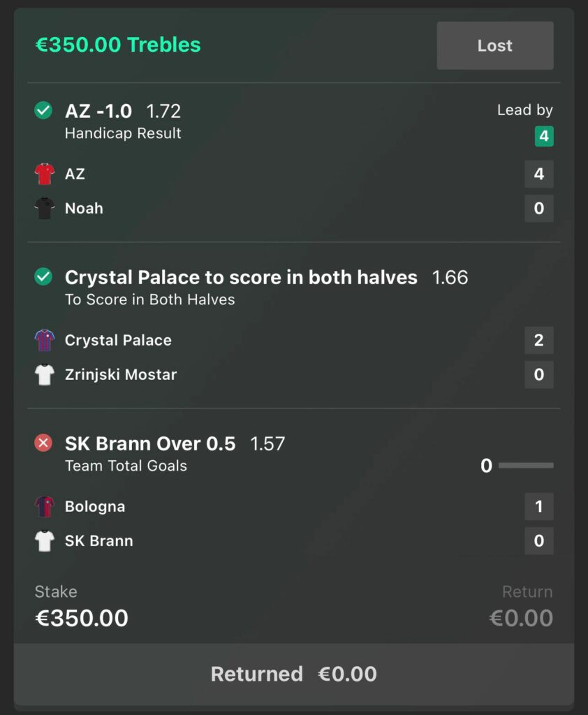588x715 pixels.
Task: Click the Crystal Palace jersey icon
Action: click(43, 340)
